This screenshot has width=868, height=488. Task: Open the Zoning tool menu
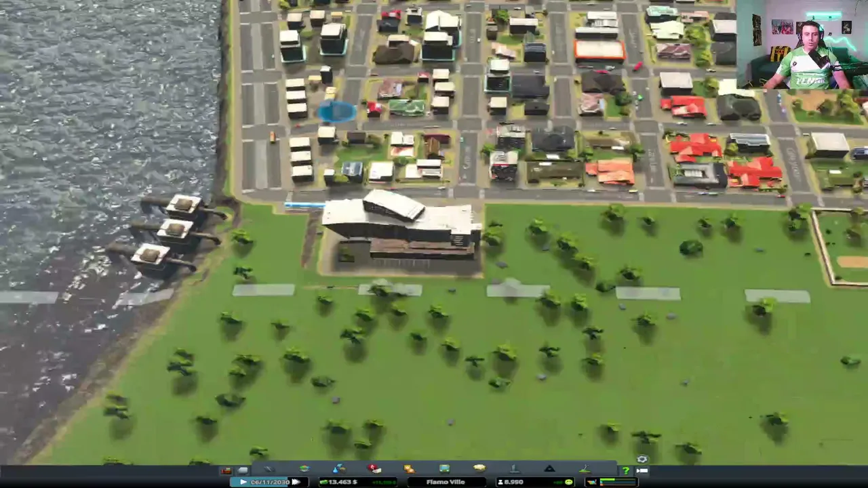click(x=304, y=469)
